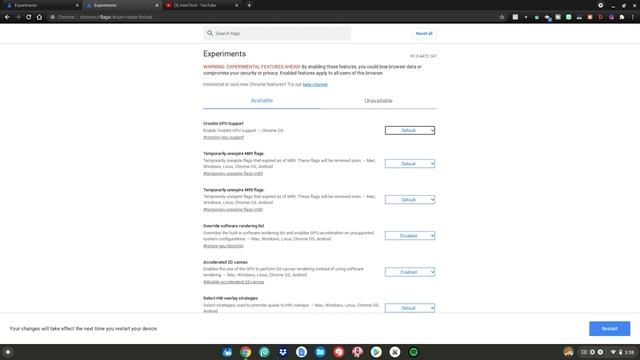
Task: Open the Extensions puzzle-piece icon
Action: (622, 17)
